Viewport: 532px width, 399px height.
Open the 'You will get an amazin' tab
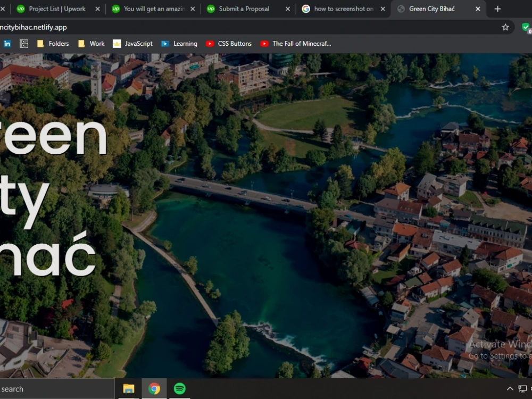pos(154,9)
